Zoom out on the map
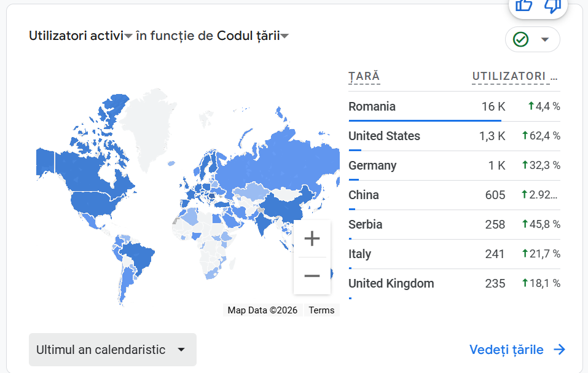Viewport: 588px width, 373px height. (x=312, y=276)
